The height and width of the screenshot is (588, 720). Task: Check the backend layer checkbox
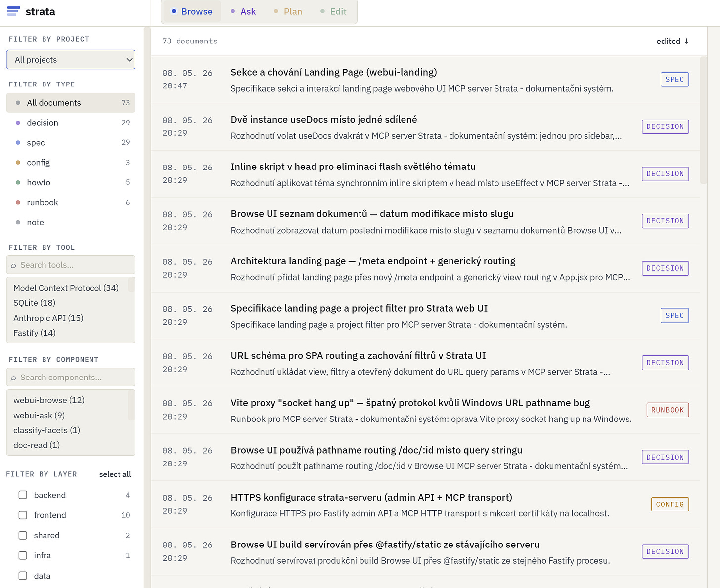click(23, 495)
